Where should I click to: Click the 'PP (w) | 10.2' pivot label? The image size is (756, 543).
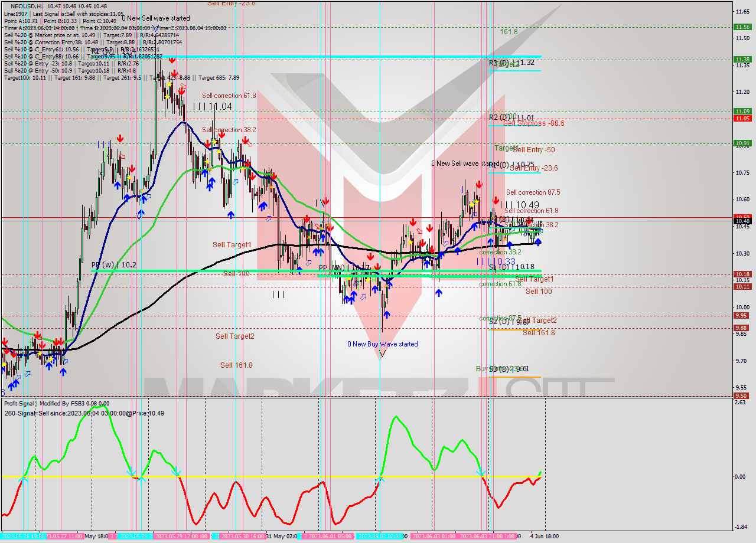[x=114, y=265]
